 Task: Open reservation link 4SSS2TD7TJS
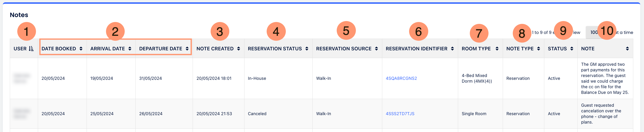tap(400, 114)
